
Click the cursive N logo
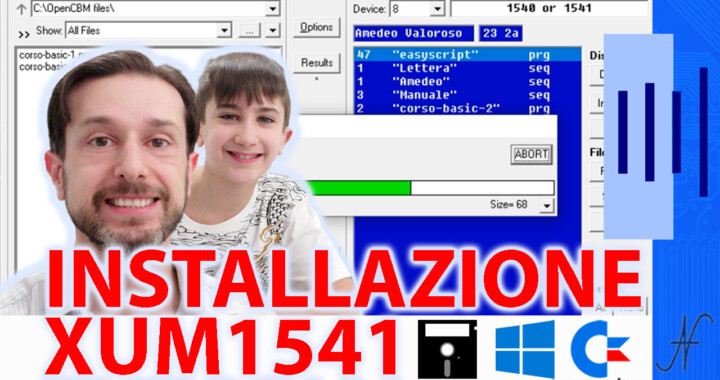click(x=685, y=343)
